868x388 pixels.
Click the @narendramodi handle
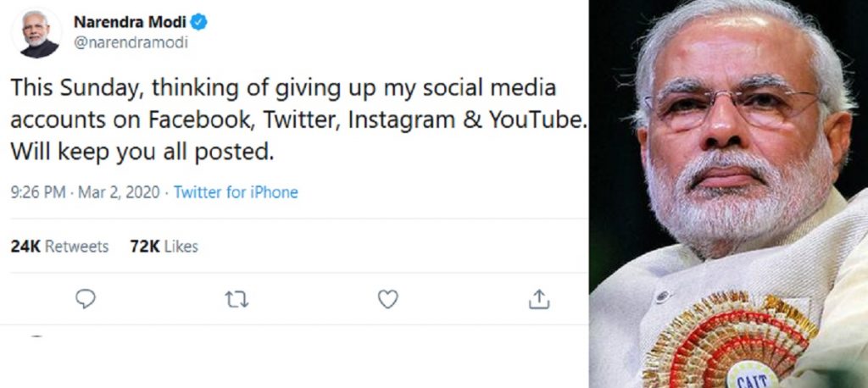tap(131, 42)
